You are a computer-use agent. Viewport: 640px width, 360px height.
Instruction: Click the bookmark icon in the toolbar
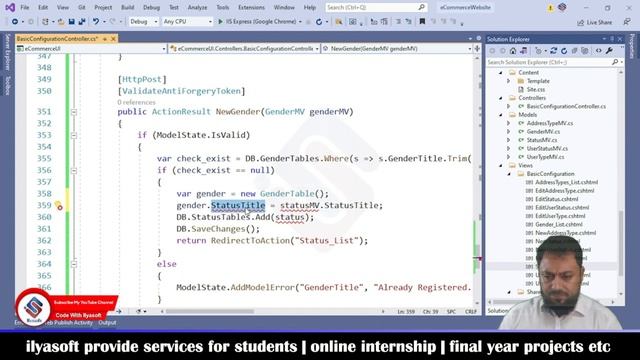click(422, 22)
